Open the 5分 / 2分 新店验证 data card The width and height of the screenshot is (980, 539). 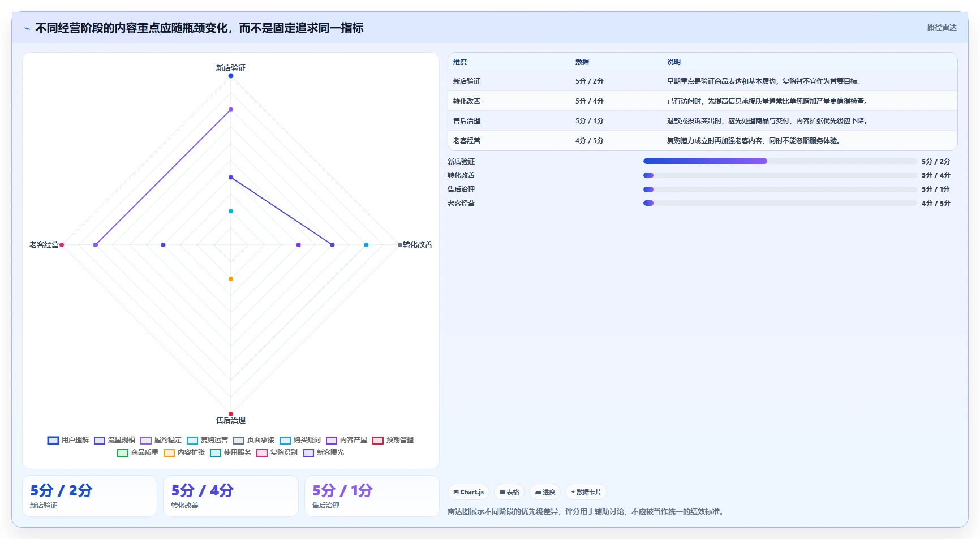89,496
